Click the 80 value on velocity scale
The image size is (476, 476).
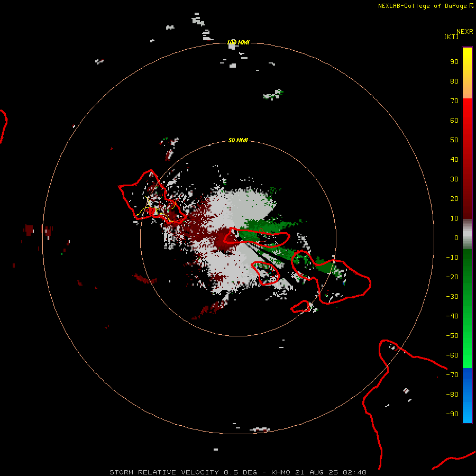pos(454,81)
